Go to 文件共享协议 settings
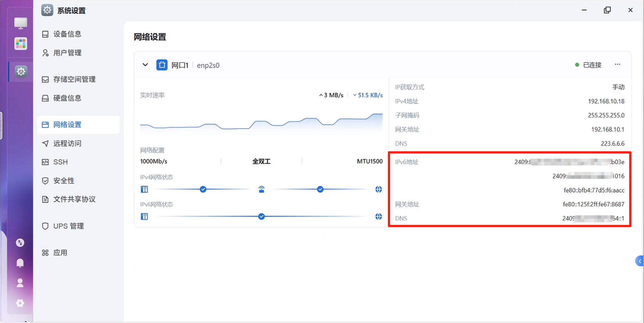This screenshot has width=644, height=323. (74, 199)
